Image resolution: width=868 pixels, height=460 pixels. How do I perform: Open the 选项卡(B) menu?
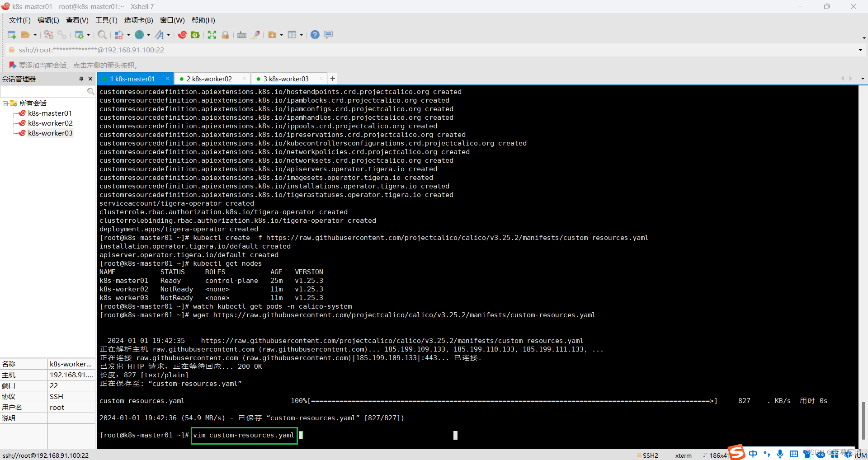click(x=139, y=20)
